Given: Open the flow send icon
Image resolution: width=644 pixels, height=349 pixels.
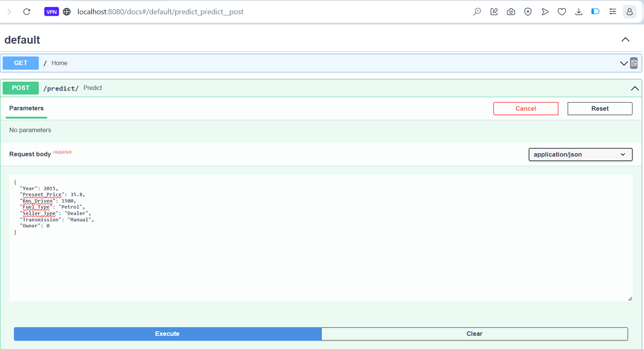Looking at the screenshot, I should 545,12.
